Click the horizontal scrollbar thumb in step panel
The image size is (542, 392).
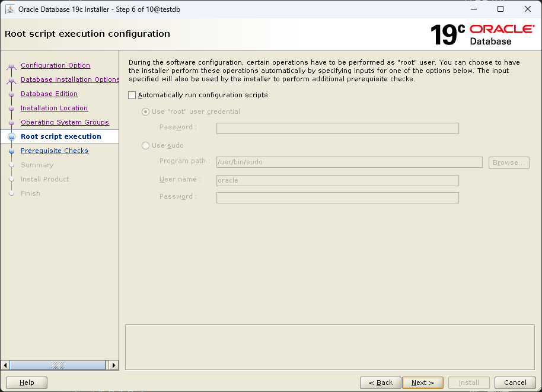click(x=58, y=365)
